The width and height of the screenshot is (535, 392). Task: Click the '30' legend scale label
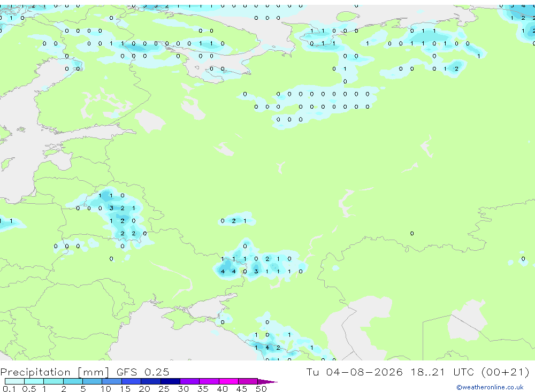pos(184,389)
